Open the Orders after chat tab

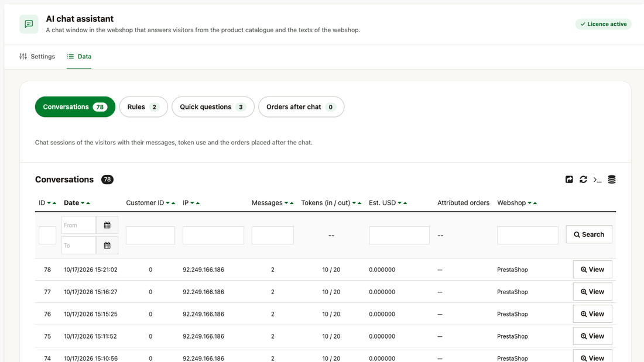click(x=301, y=106)
